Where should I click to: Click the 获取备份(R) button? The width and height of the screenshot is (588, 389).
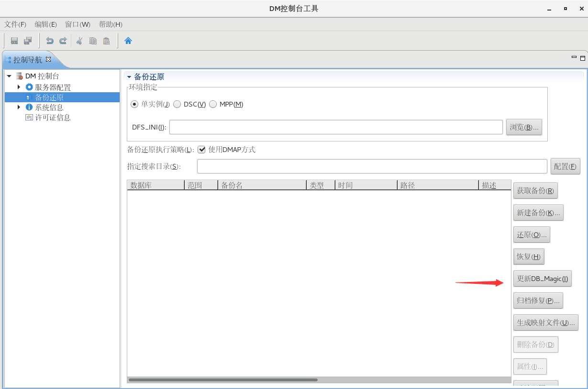click(x=535, y=190)
